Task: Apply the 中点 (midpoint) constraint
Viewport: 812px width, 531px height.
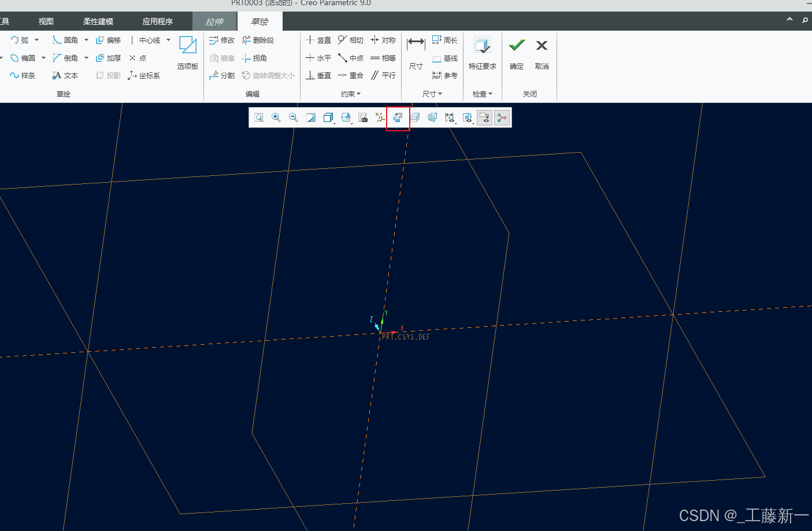Action: coord(351,58)
